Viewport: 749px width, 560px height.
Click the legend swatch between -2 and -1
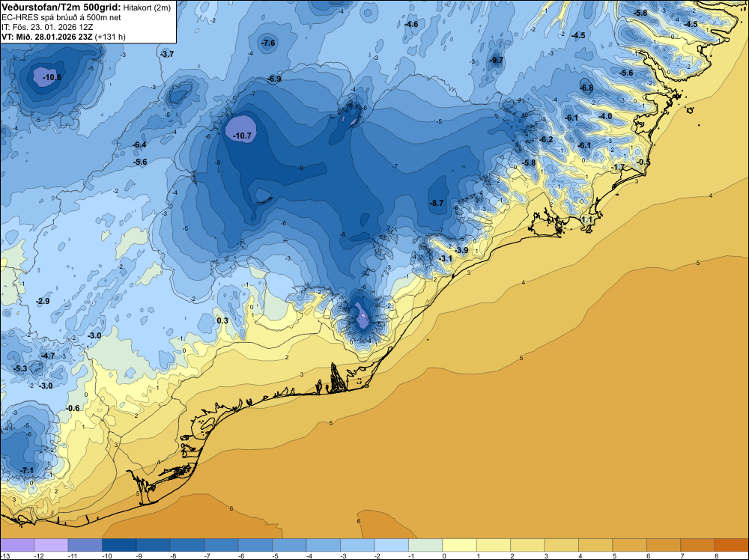tap(391, 545)
